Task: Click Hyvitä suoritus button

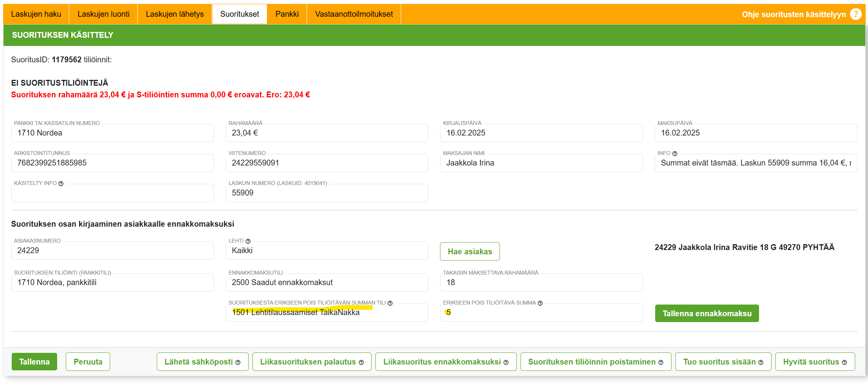Action: point(815,361)
